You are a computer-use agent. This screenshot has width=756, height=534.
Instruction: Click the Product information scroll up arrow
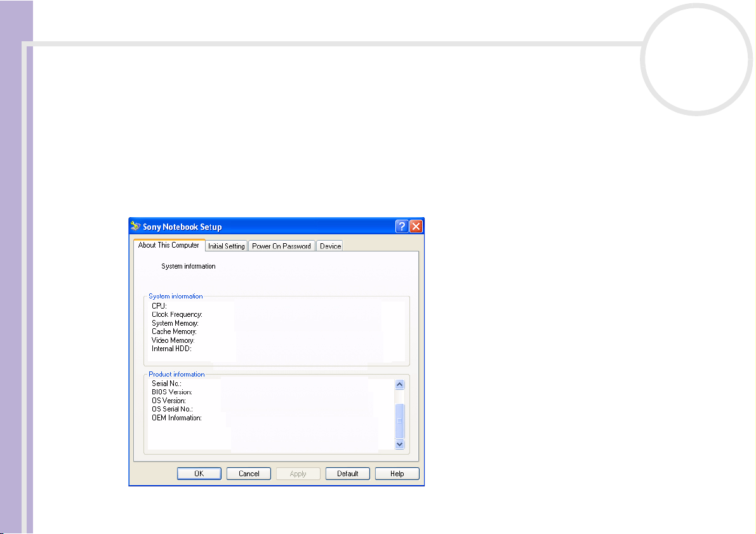pyautogui.click(x=400, y=384)
